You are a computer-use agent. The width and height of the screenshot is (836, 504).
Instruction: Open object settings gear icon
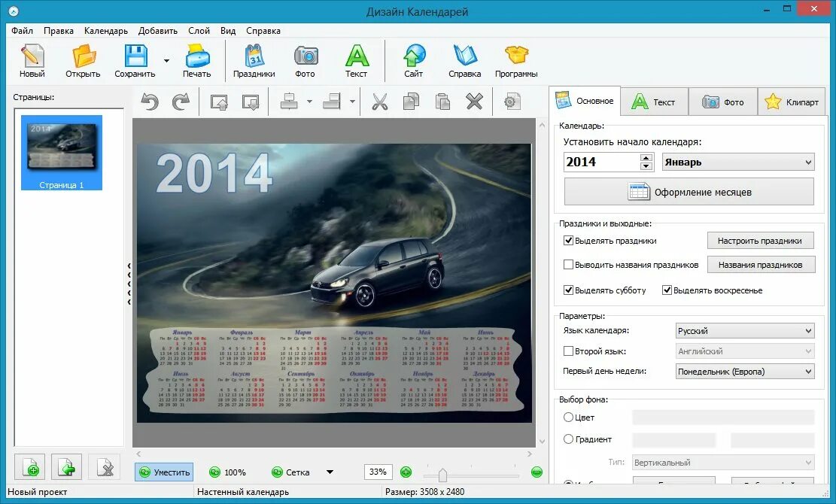(512, 102)
